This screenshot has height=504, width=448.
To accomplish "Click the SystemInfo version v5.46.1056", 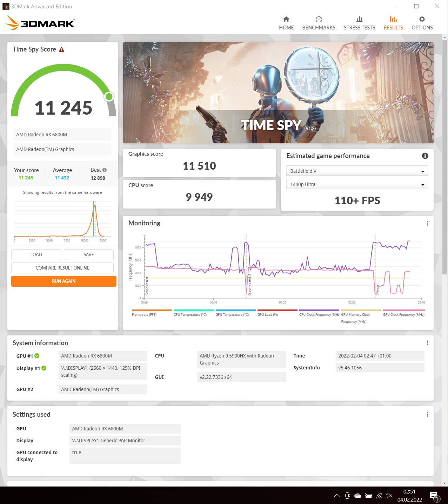I will pos(380,368).
